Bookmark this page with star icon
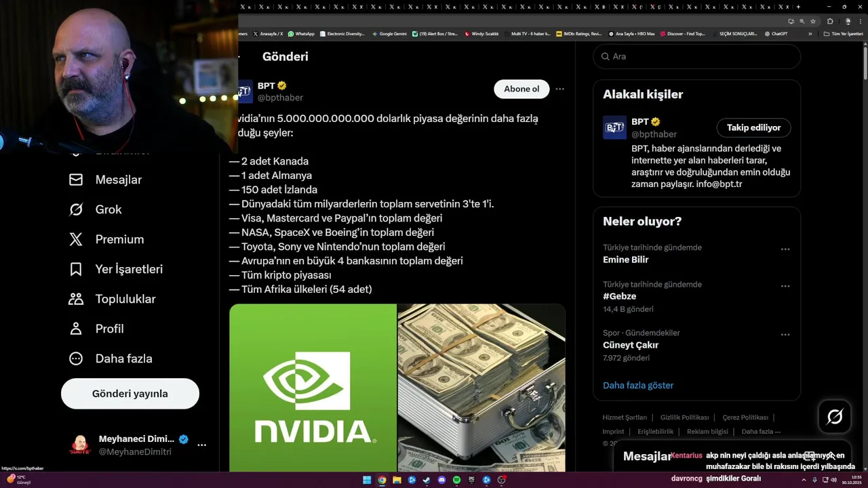868x488 pixels. click(x=812, y=21)
